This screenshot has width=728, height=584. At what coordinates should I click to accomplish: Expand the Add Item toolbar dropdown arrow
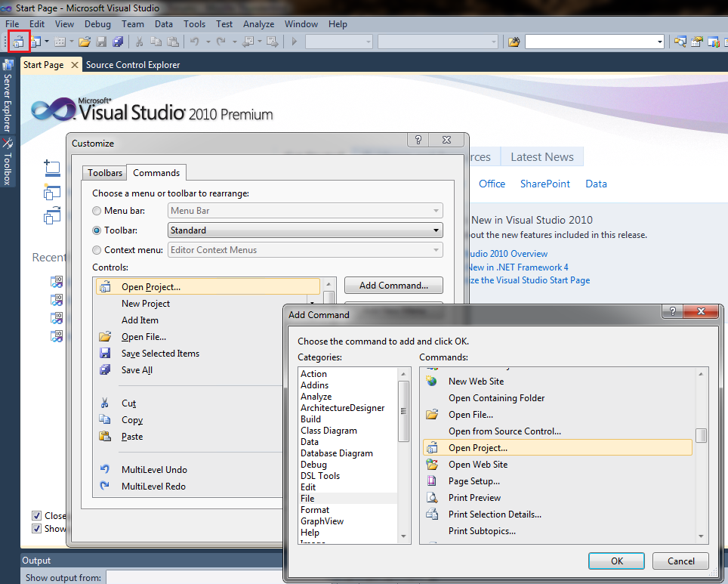(72, 42)
